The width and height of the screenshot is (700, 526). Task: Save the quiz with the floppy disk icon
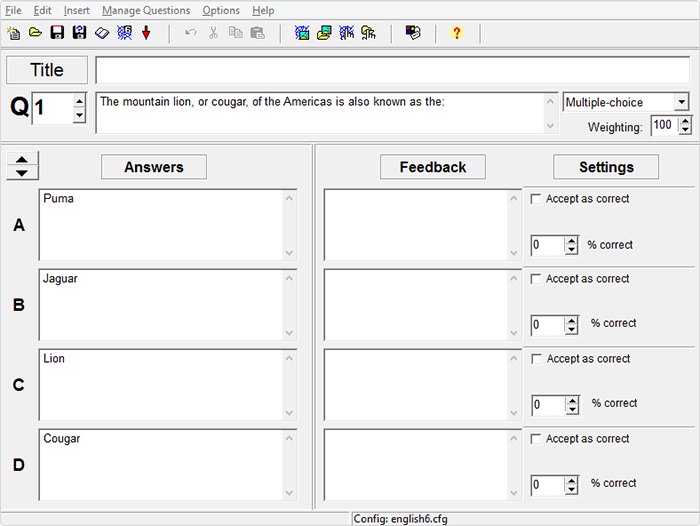[57, 33]
